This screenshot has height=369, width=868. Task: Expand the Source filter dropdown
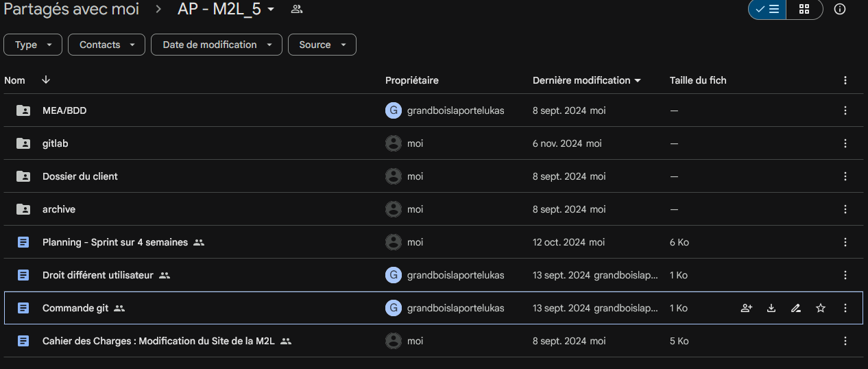pyautogui.click(x=322, y=45)
